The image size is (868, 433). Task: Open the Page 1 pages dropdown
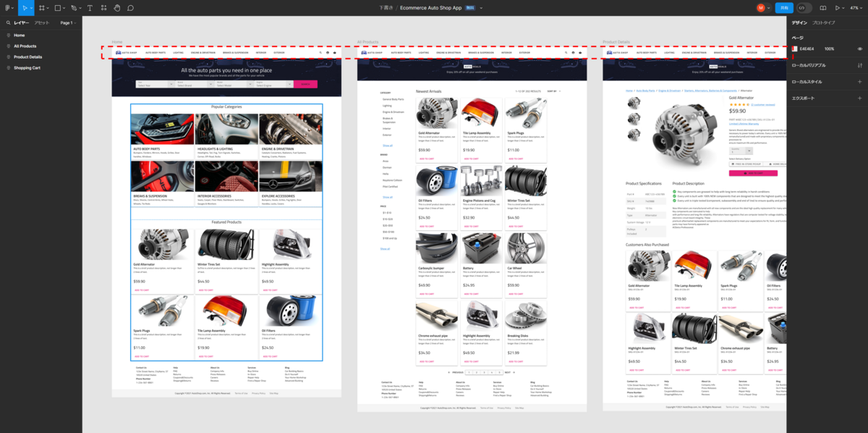pyautogui.click(x=68, y=23)
